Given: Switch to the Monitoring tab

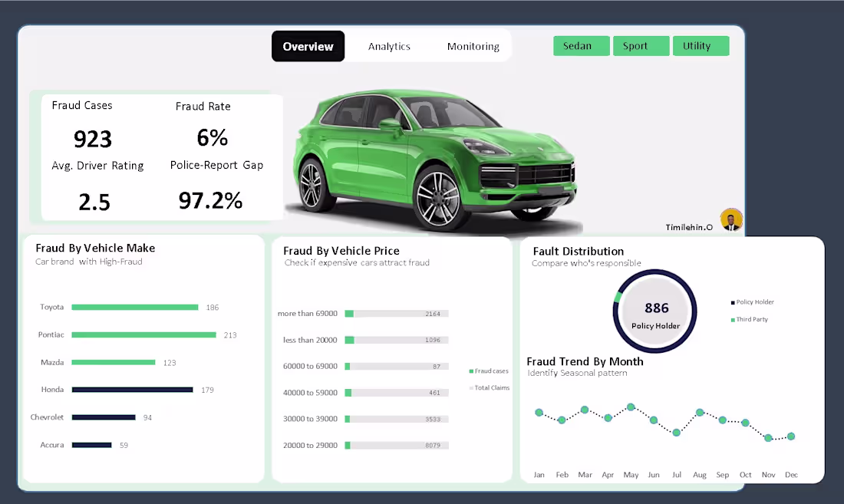Looking at the screenshot, I should point(473,46).
